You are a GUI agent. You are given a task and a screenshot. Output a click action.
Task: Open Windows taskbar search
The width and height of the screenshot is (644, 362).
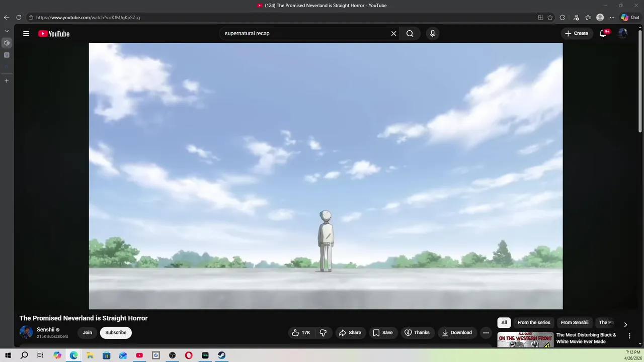coord(24,355)
